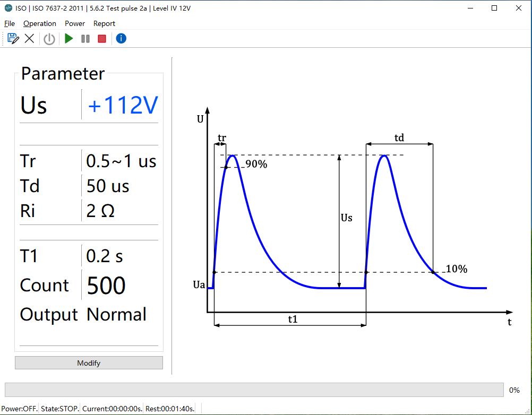The width and height of the screenshot is (532, 415).
Task: Open the File menu
Action: point(10,23)
